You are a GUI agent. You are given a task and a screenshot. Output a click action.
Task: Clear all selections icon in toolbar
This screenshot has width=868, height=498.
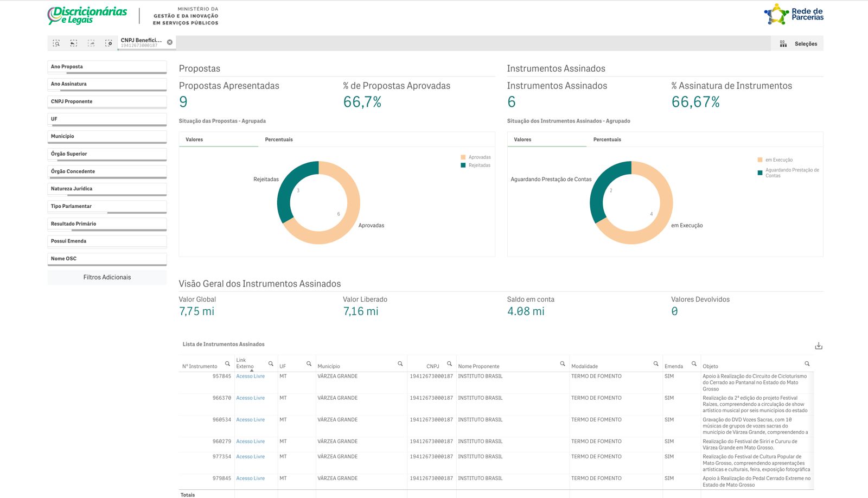point(108,43)
